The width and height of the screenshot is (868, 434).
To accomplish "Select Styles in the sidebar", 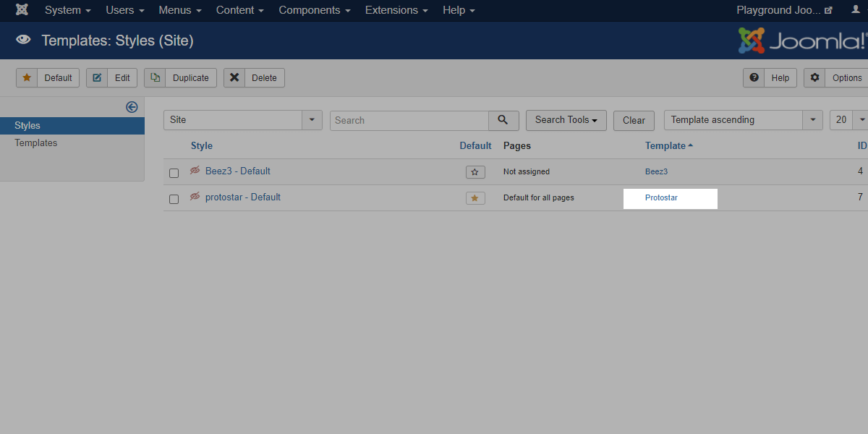I will [x=72, y=126].
